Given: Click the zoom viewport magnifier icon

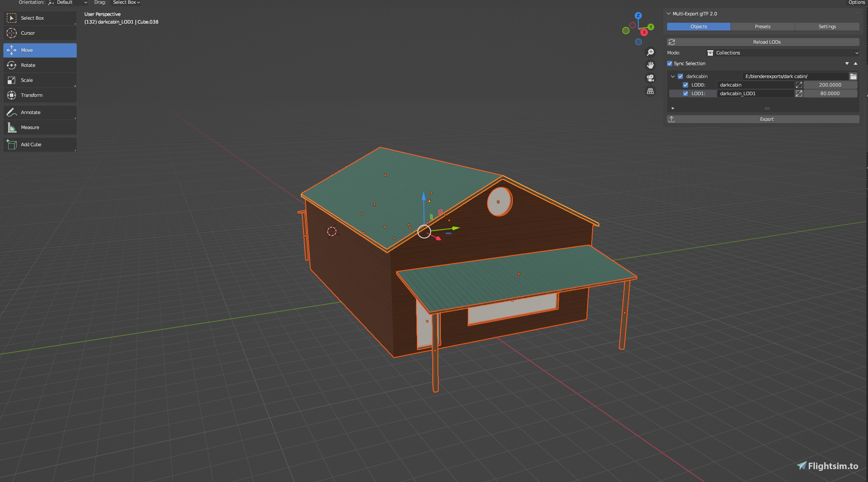Looking at the screenshot, I should coord(650,52).
